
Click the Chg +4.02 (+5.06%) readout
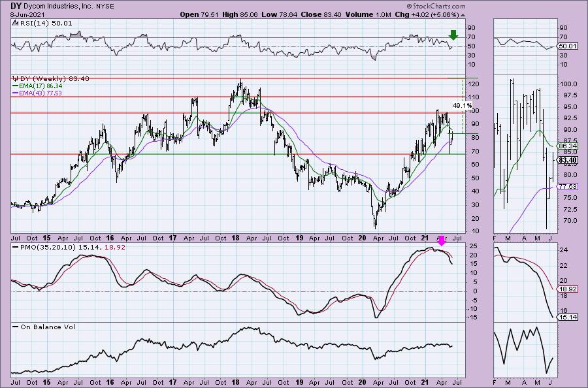pos(427,14)
